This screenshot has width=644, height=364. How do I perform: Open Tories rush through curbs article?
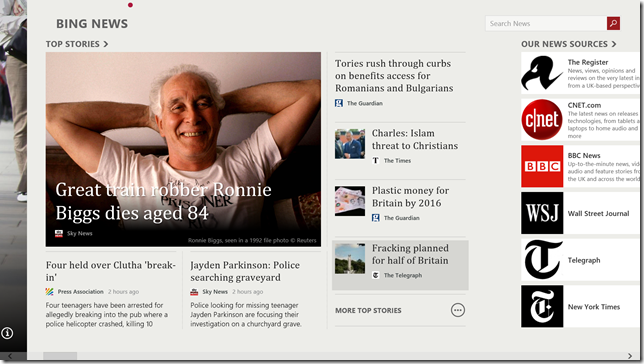coord(394,76)
